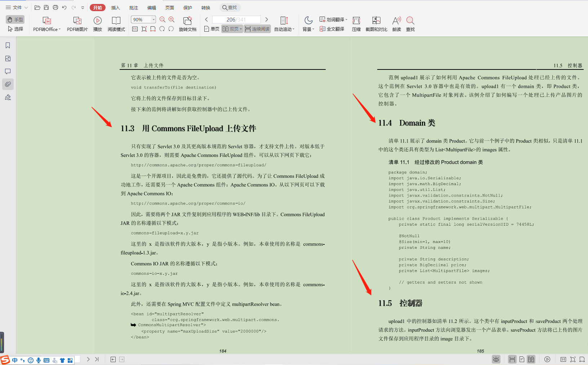Rotate the page counterclockwise
This screenshot has height=365, width=588.
[171, 29]
